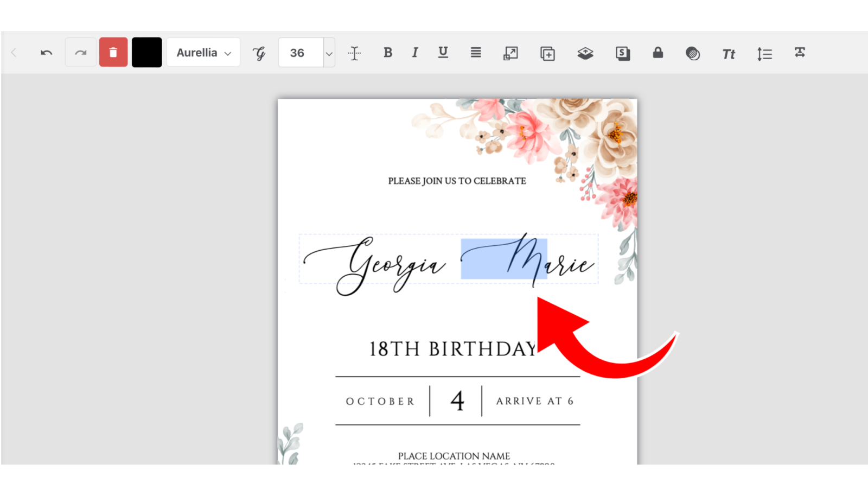Click the back chevron arrow
The width and height of the screenshot is (868, 496).
tap(14, 53)
